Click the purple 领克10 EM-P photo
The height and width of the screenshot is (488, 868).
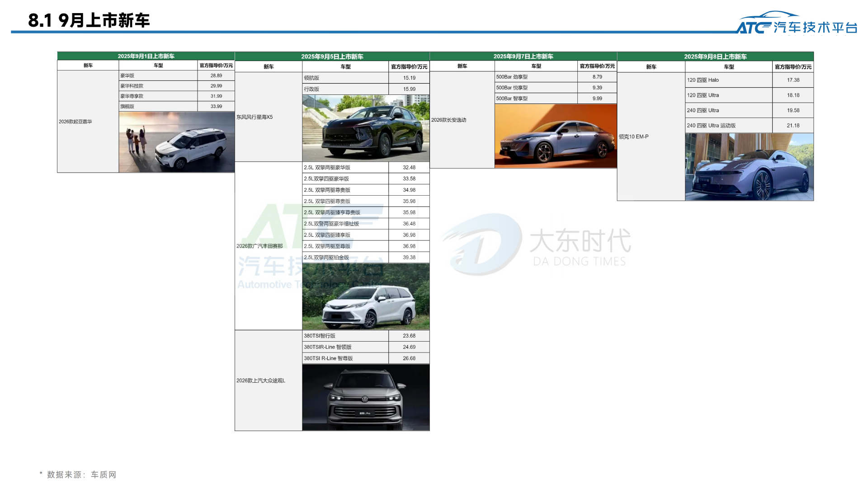749,167
